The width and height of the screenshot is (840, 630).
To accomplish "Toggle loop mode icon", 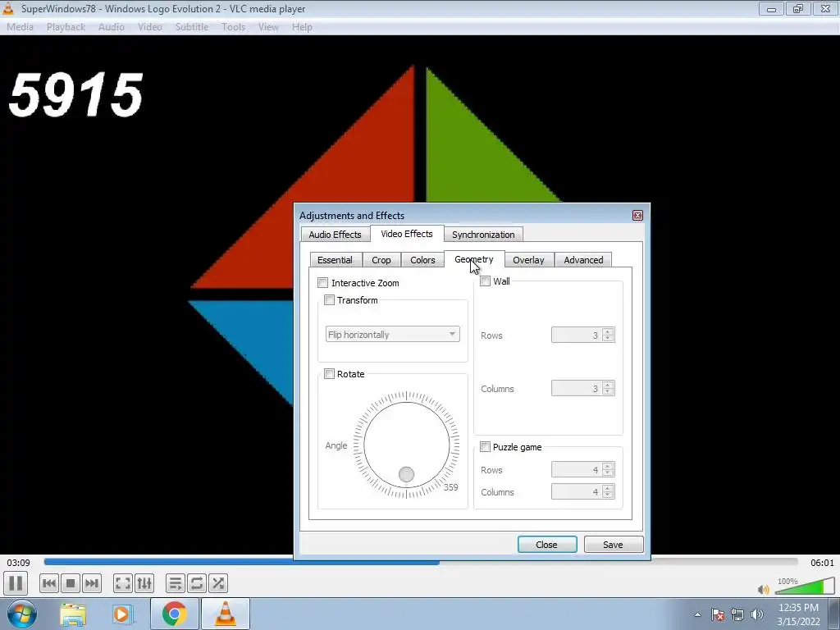I will 197,583.
